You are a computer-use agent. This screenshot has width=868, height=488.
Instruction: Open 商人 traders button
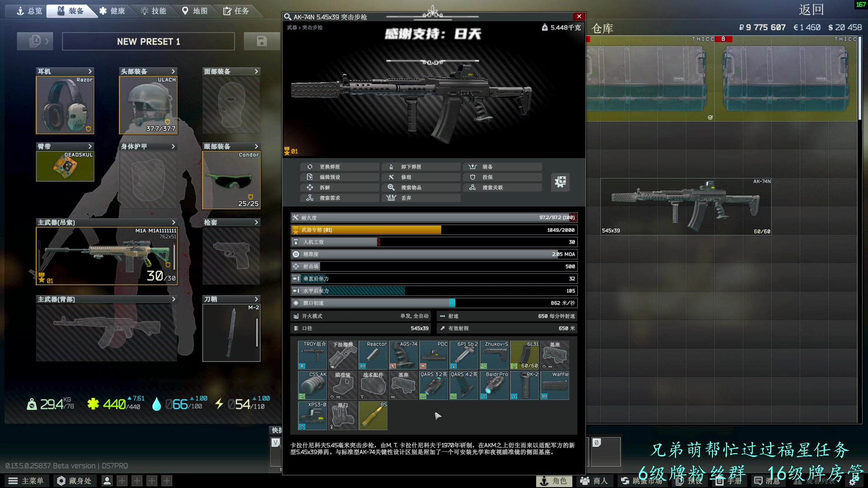594,481
